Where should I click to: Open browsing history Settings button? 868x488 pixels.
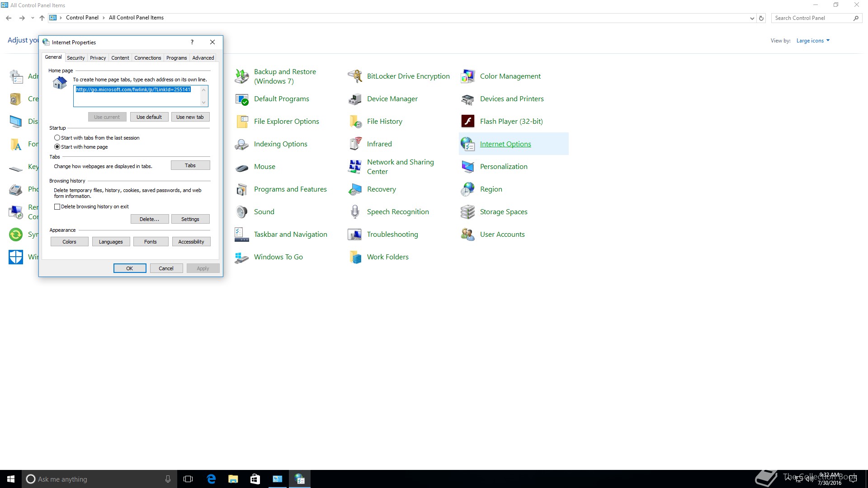(190, 219)
